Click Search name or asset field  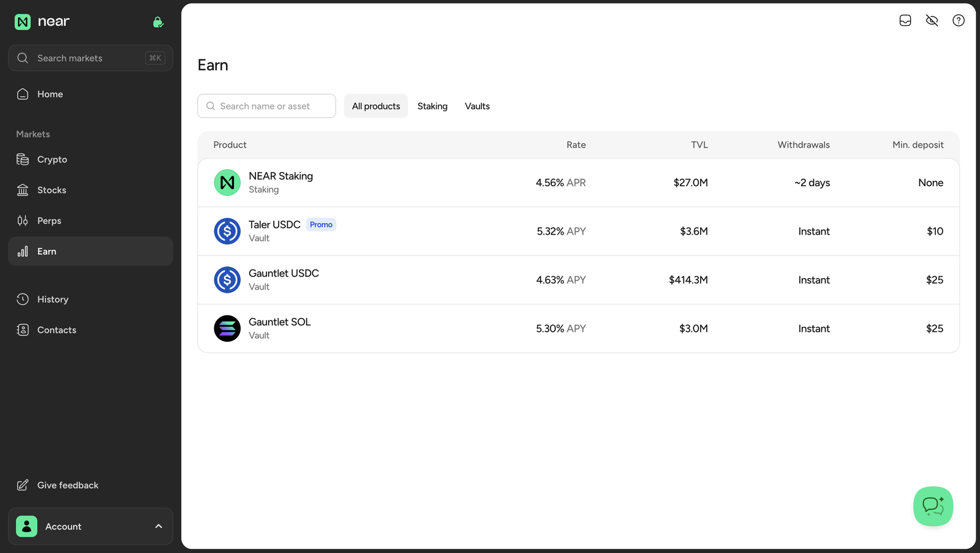[x=266, y=106]
